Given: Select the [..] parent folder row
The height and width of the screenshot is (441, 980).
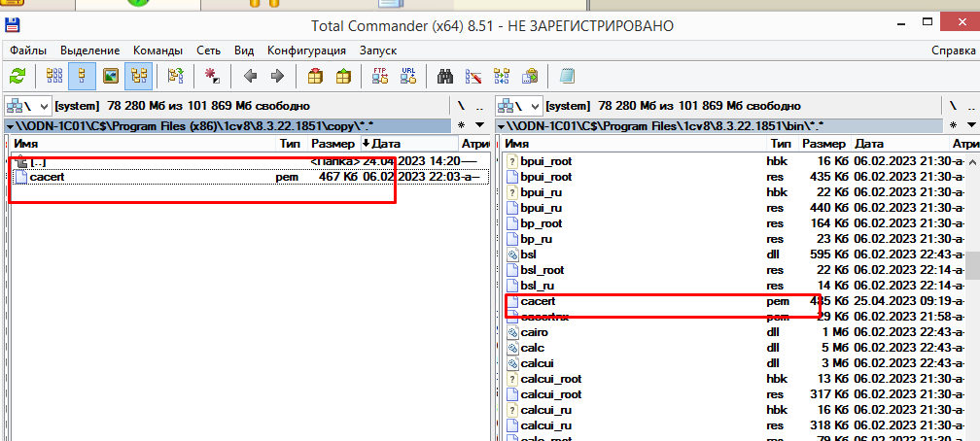Looking at the screenshot, I should pos(250,162).
